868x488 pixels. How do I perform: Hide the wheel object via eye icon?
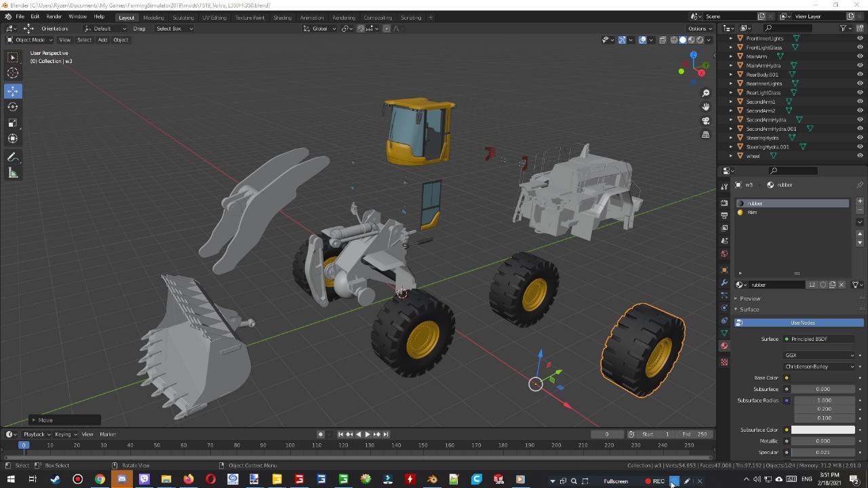click(860, 156)
